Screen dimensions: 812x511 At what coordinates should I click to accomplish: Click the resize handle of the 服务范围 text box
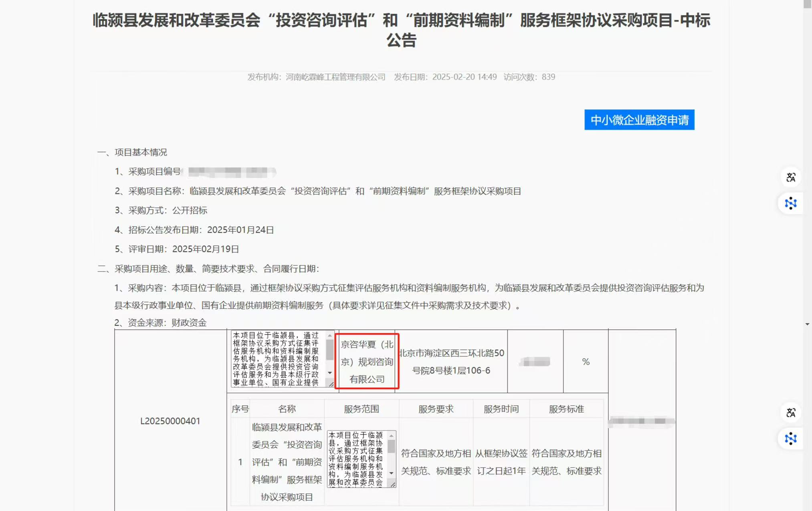pos(393,484)
